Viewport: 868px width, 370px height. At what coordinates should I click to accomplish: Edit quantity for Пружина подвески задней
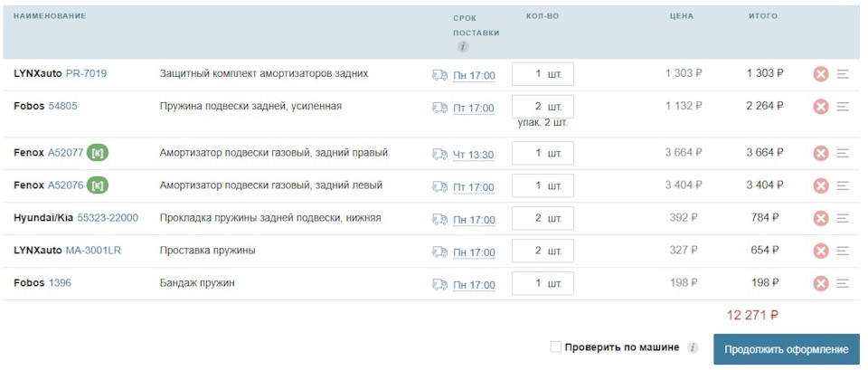coord(542,107)
